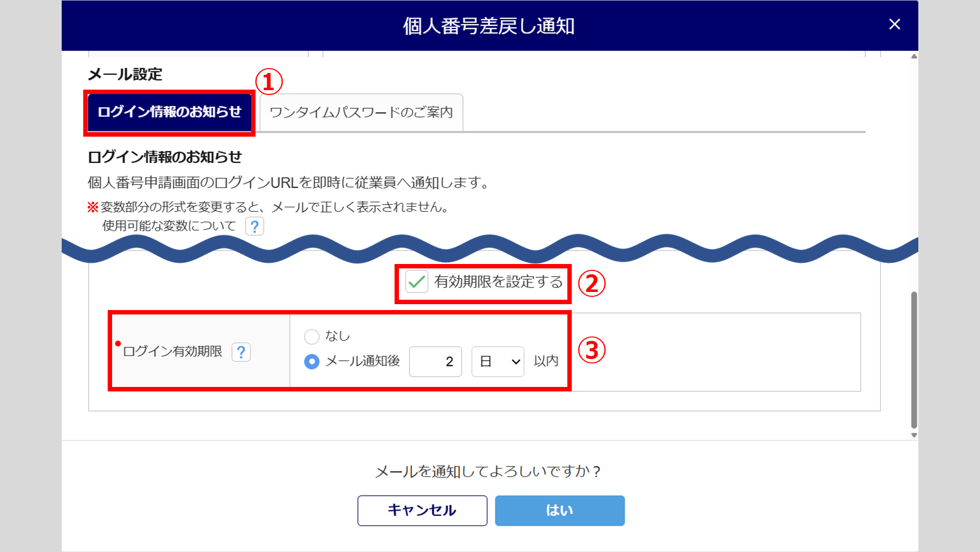Click scrollbar down arrow
This screenshot has width=980, height=552.
coord(914,435)
